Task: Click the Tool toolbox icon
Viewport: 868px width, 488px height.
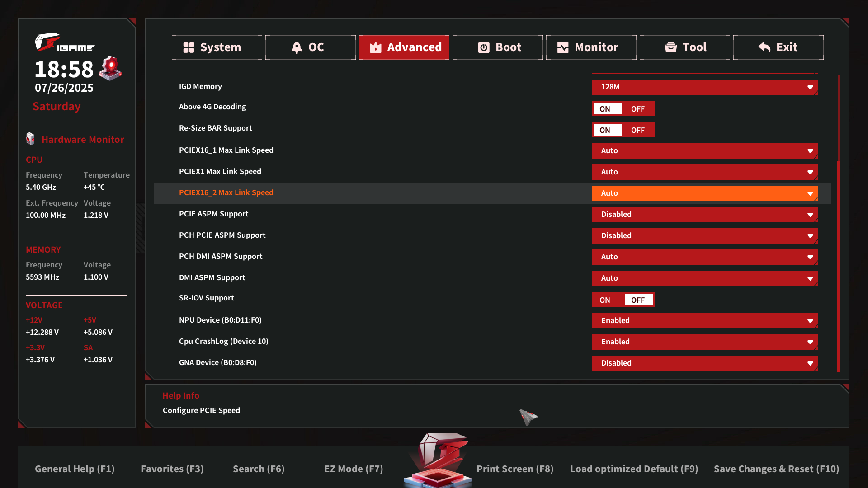Action: coord(670,47)
